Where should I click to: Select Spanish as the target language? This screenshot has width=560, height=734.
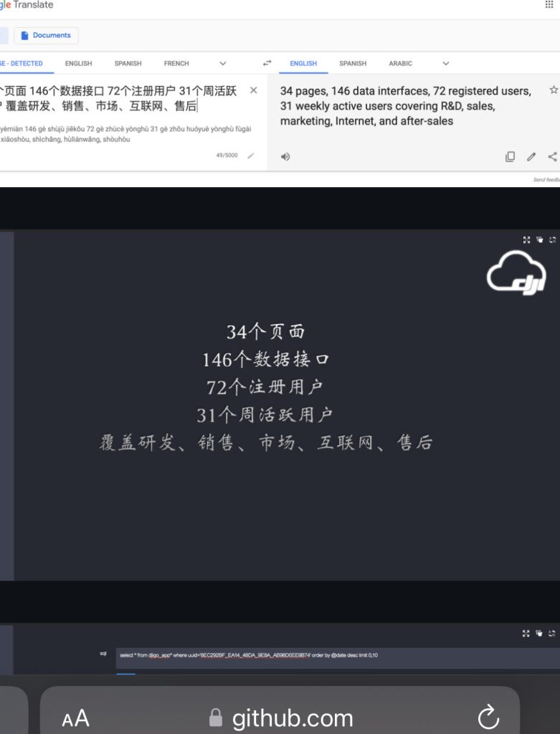(353, 63)
